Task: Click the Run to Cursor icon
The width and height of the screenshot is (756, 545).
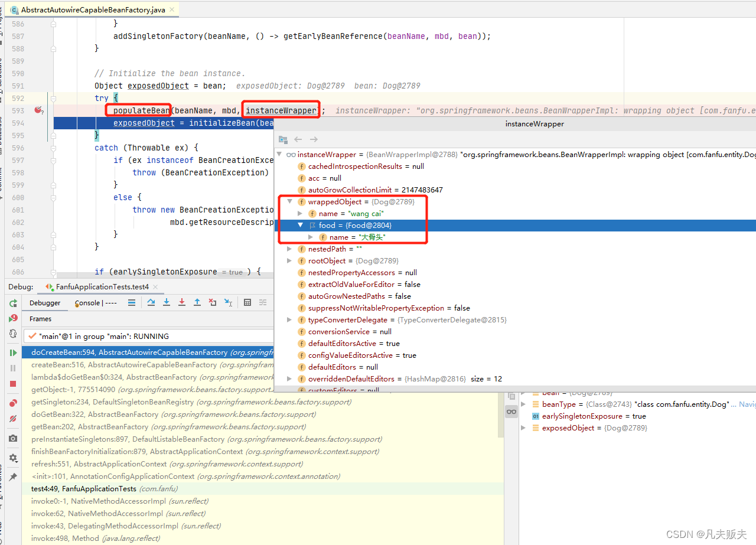Action: 228,302
